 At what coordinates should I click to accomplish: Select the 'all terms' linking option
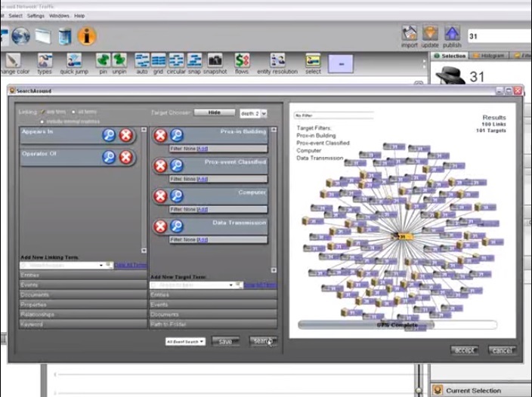click(x=73, y=112)
